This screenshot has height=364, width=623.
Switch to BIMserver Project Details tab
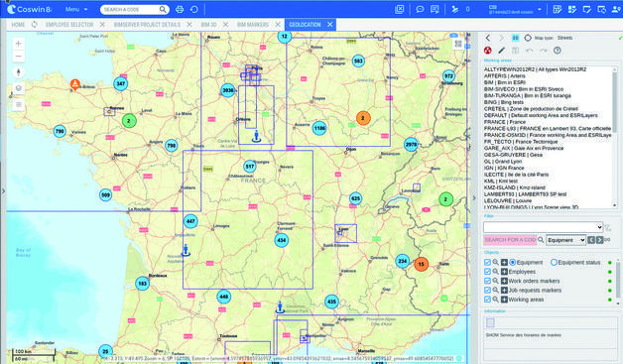click(147, 25)
